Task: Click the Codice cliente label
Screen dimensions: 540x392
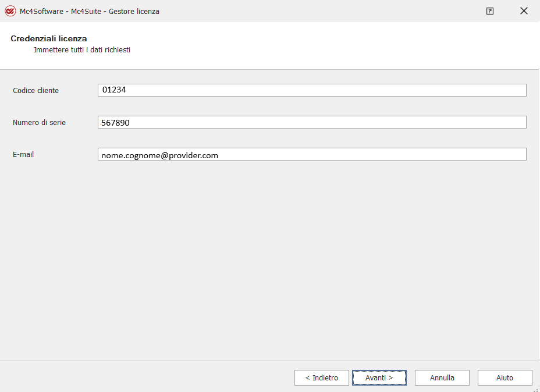Action: (35, 91)
